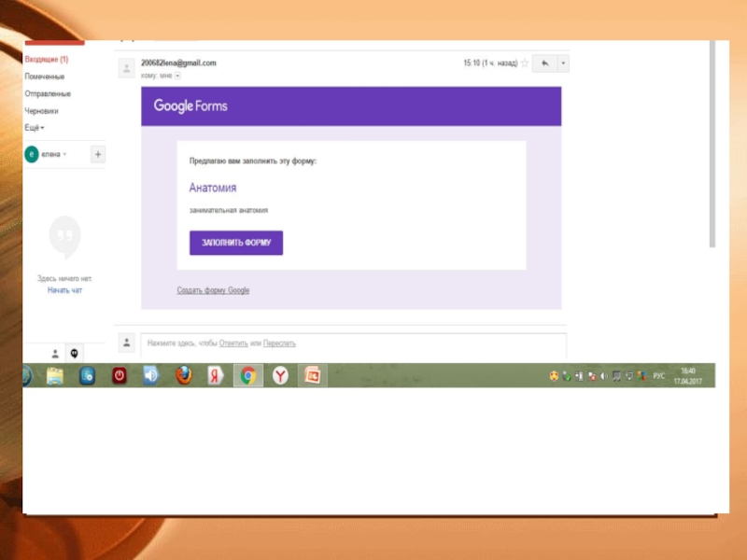Image resolution: width=747 pixels, height=560 pixels.
Task: Open the blue settings app in taskbar
Action: point(87,376)
